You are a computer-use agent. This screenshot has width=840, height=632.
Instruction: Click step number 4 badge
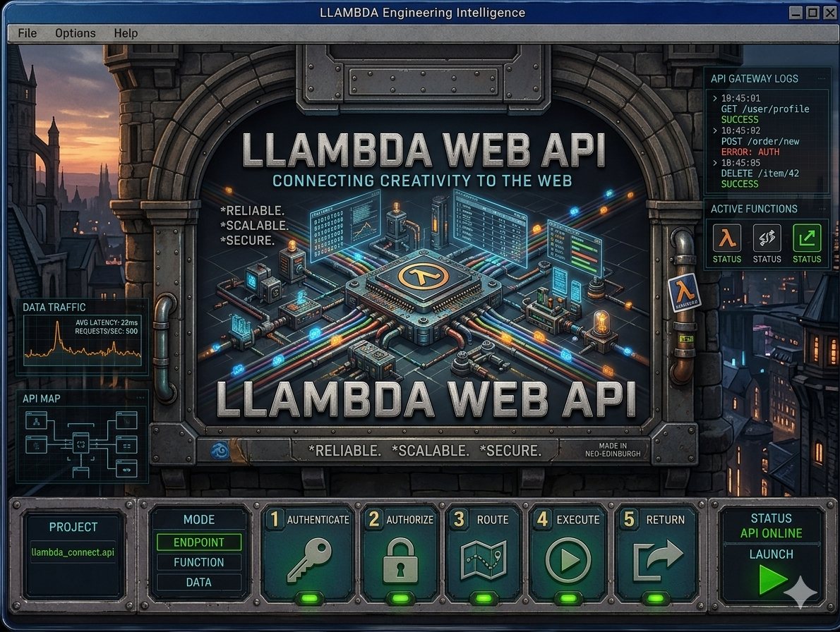(x=543, y=519)
